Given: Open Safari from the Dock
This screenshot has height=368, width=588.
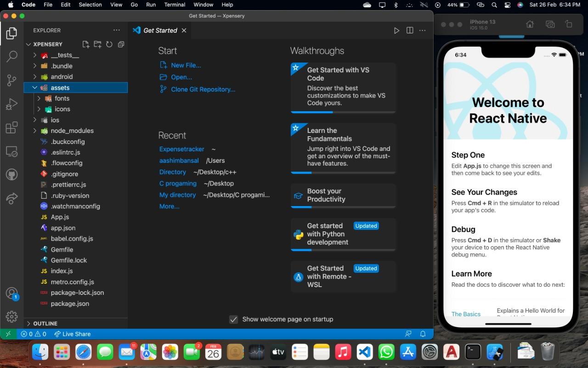Looking at the screenshot, I should [83, 352].
